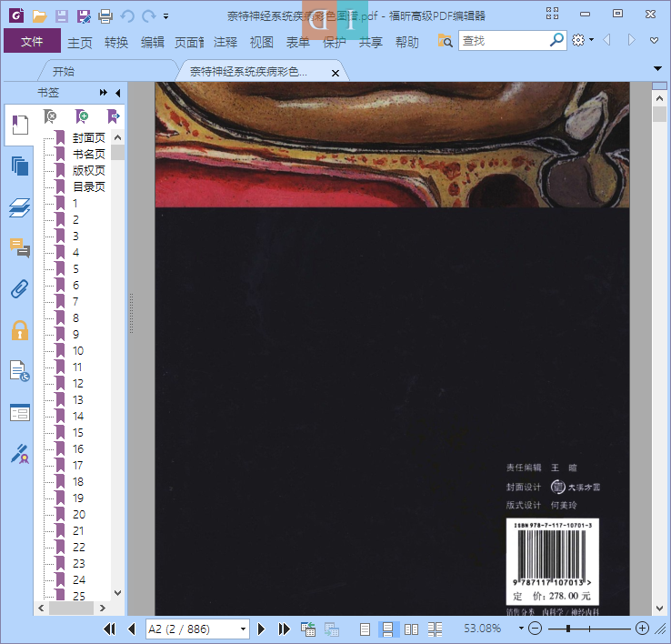Select two-page facing view mode
671x644 pixels.
(411, 629)
